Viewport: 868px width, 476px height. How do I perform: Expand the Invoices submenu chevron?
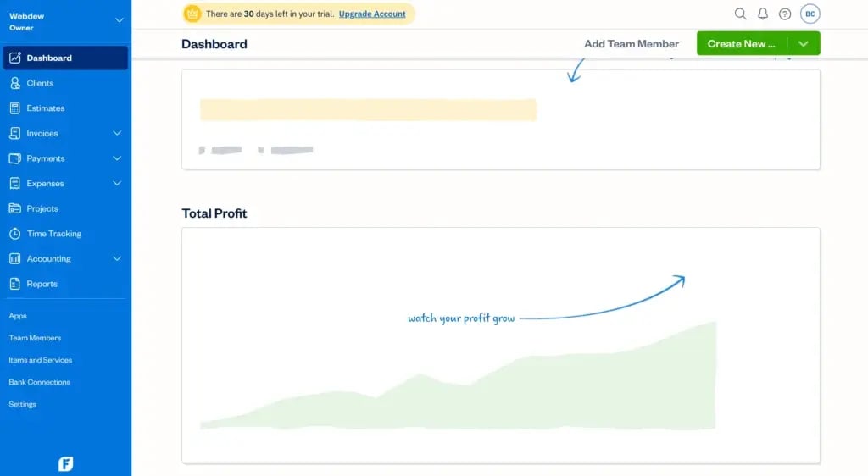click(117, 133)
